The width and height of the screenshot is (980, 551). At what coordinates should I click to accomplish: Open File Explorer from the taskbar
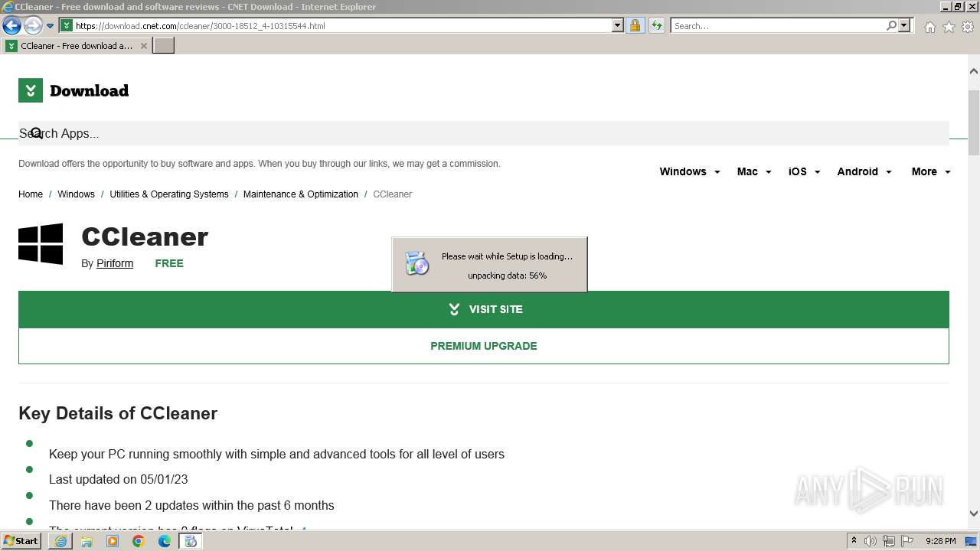click(87, 541)
